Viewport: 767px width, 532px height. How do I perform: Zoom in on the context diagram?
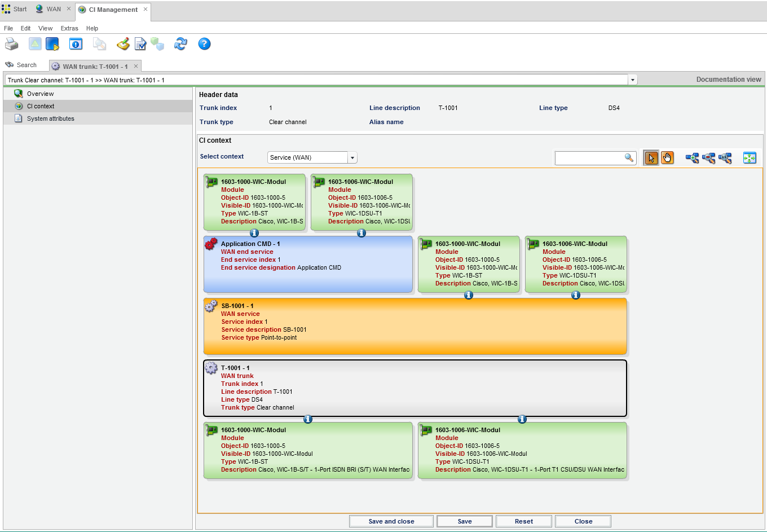(692, 158)
